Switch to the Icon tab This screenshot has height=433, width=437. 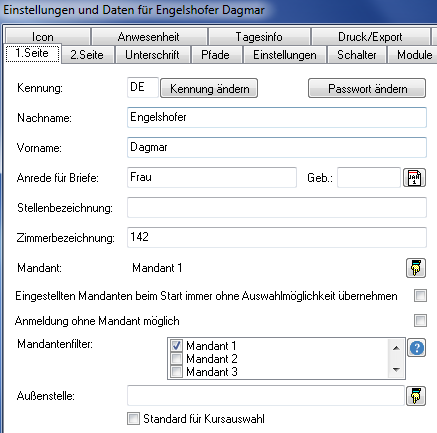[x=48, y=36]
